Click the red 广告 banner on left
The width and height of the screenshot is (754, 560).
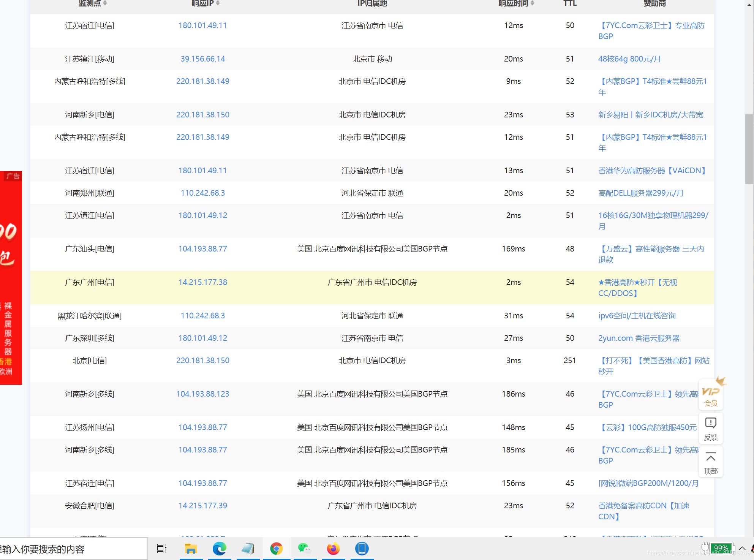(x=11, y=277)
